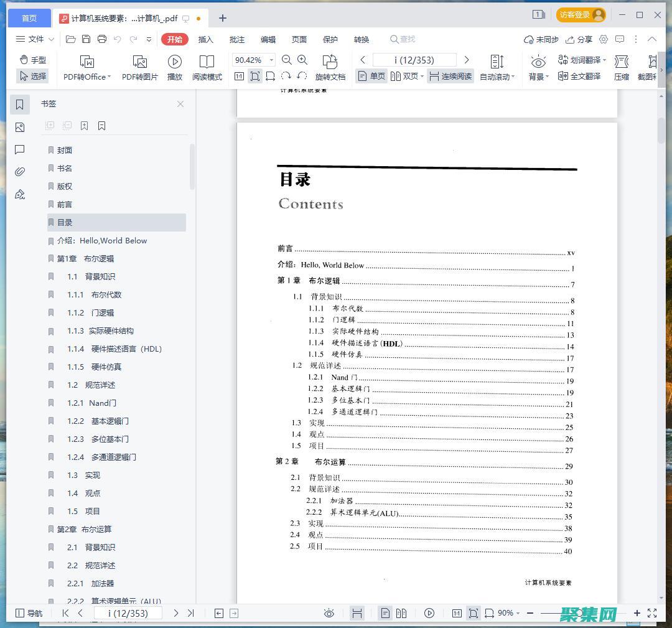
Task: Click the page number input showing i (12/353)
Action: 414,60
